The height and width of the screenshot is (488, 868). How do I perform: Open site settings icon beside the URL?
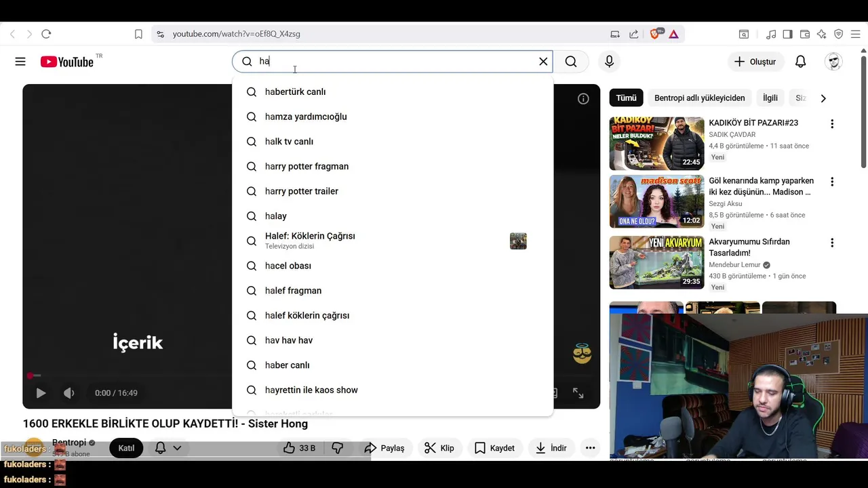tap(159, 34)
